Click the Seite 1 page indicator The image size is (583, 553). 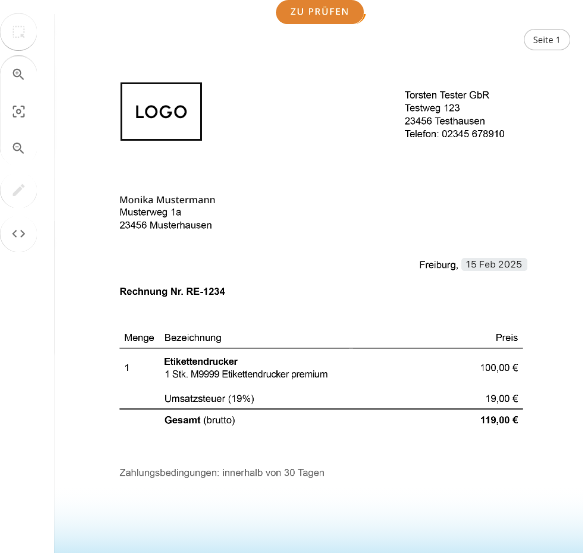[547, 40]
